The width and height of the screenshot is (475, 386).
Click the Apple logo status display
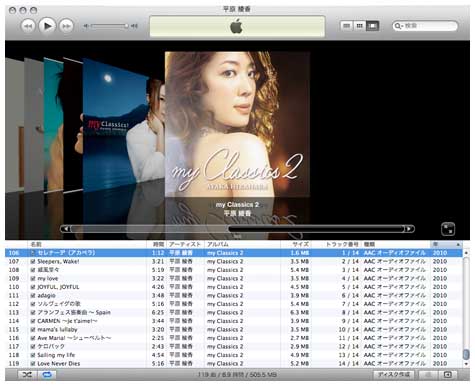[237, 26]
